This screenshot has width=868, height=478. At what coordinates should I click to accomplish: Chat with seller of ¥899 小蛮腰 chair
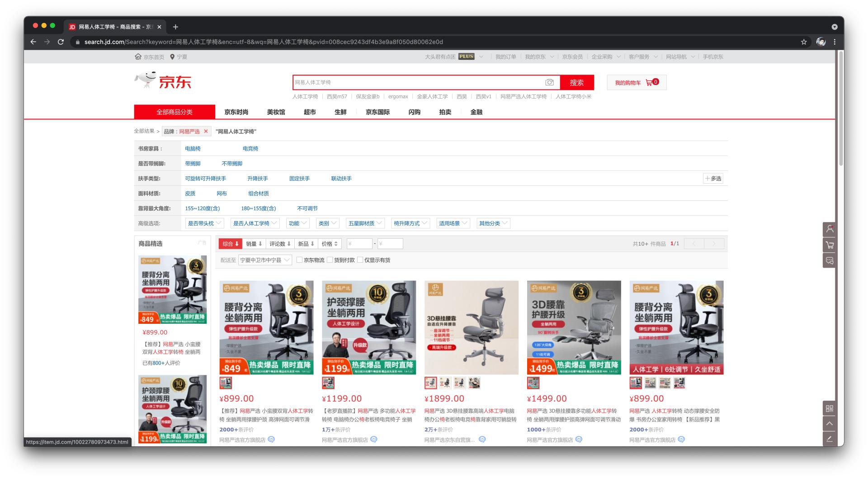tap(271, 439)
